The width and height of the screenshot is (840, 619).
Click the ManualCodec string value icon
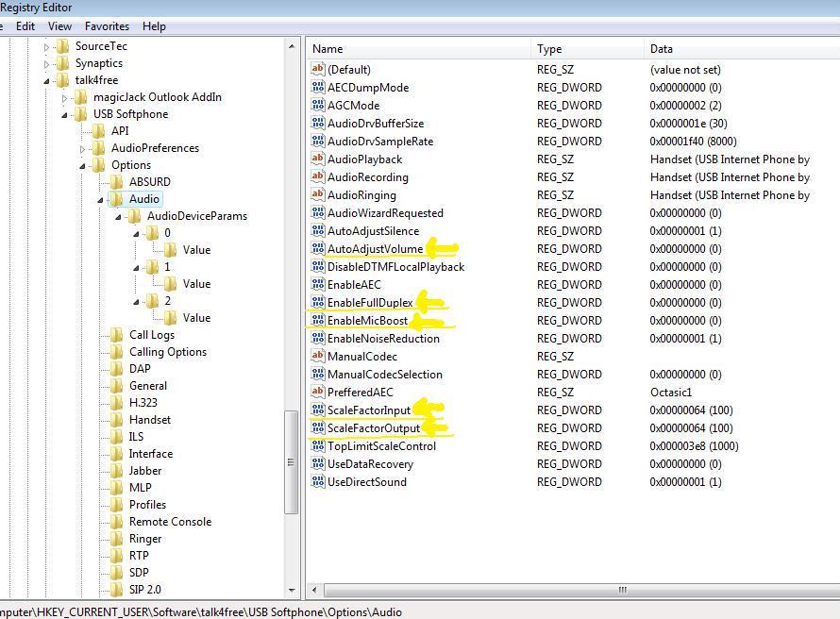click(x=318, y=356)
